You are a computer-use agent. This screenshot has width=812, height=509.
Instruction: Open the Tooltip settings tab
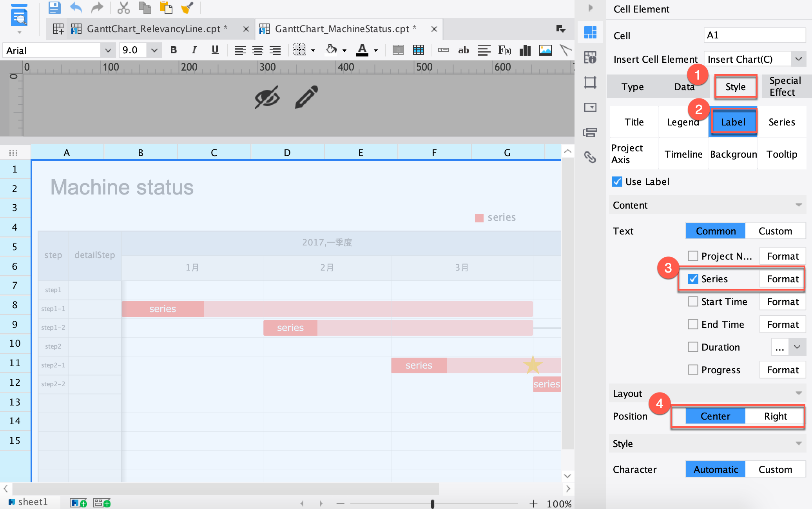coord(782,154)
